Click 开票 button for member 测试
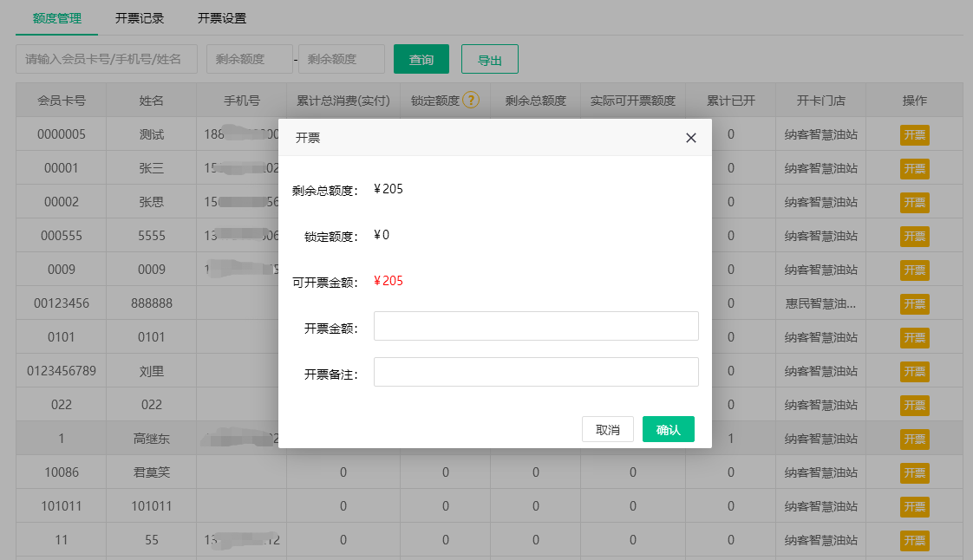Screen dimensions: 973x560 coord(914,134)
